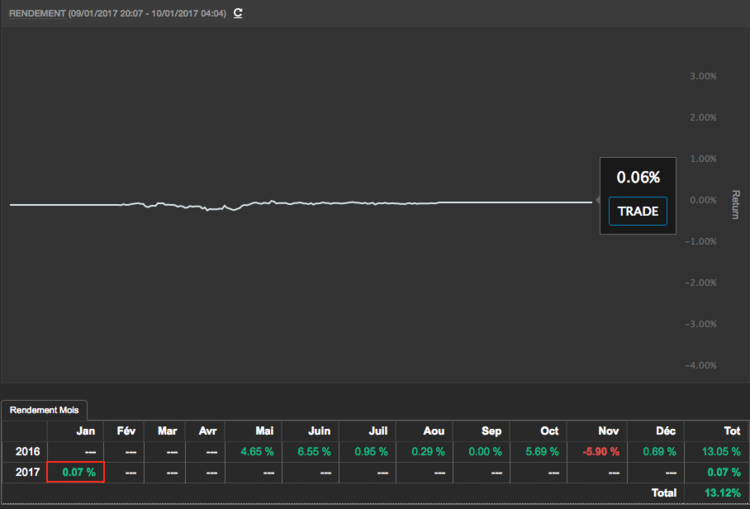750x509 pixels.
Task: Select the 2017 row label
Action: [x=27, y=472]
